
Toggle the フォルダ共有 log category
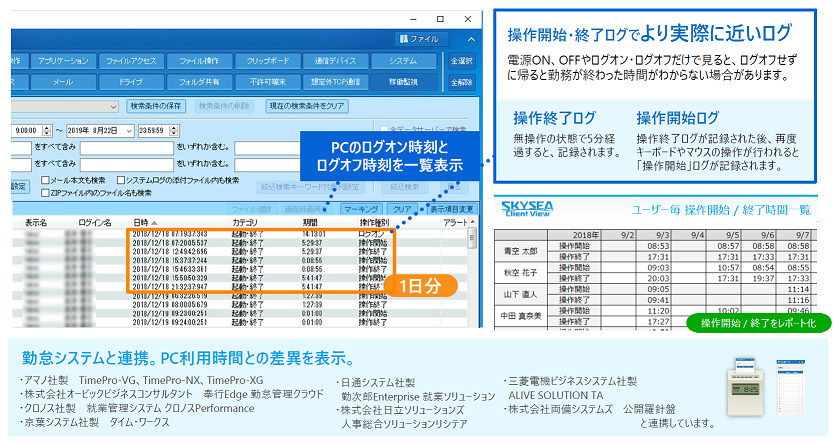click(199, 82)
